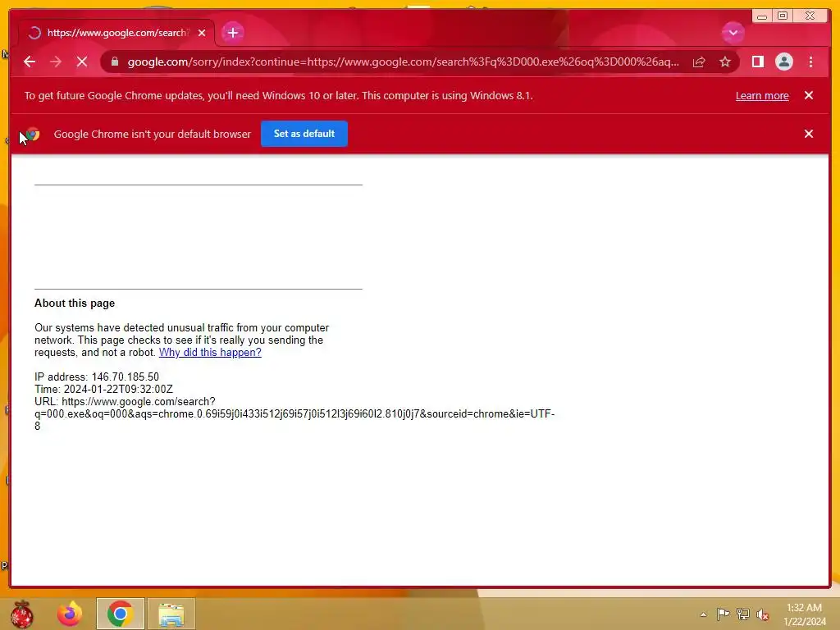
Task: Bookmark this page with the star
Action: point(725,62)
